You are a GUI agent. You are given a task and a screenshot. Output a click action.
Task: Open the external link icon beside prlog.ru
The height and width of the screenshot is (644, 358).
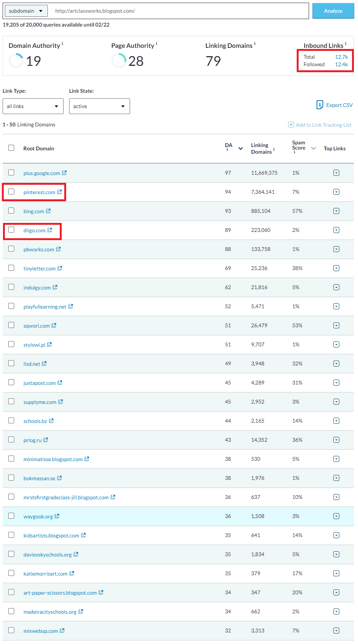click(x=46, y=439)
